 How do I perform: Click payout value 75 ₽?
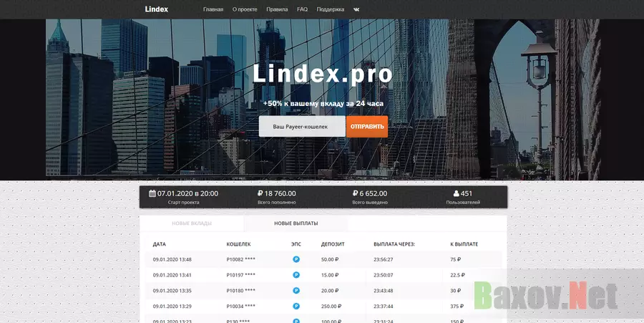click(x=456, y=259)
